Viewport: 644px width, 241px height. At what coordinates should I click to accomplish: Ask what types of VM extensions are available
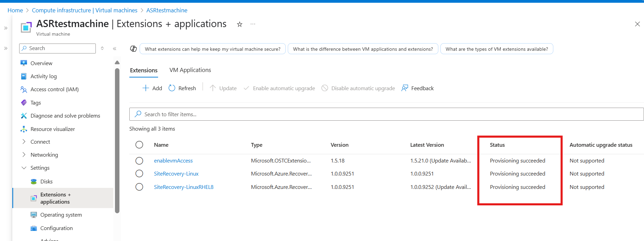click(497, 49)
